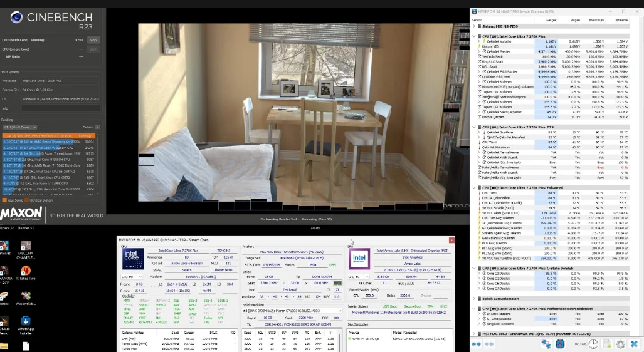Viewport: 644px width, 352px height.
Task: Stop the running CPU Multi Core test
Action: 93,40
